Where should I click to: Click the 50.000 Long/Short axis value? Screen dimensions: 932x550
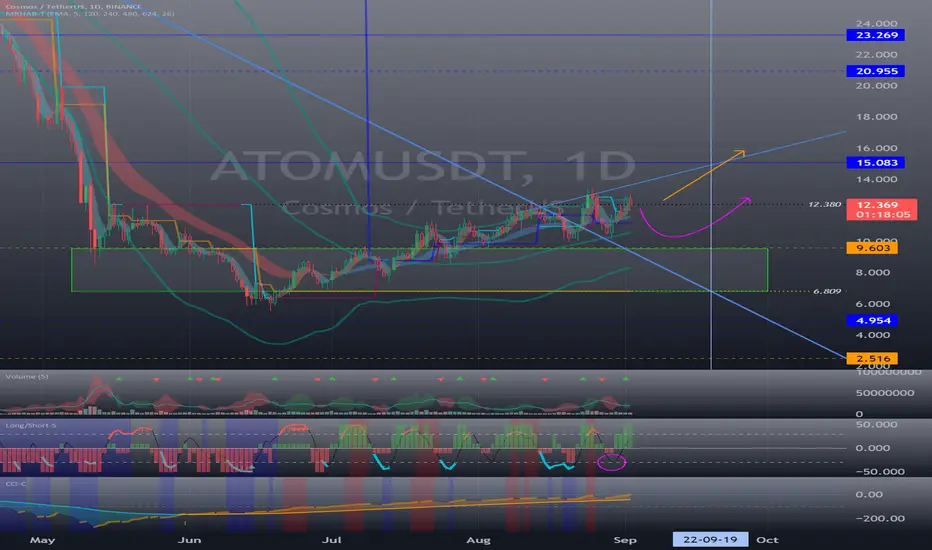click(x=876, y=425)
